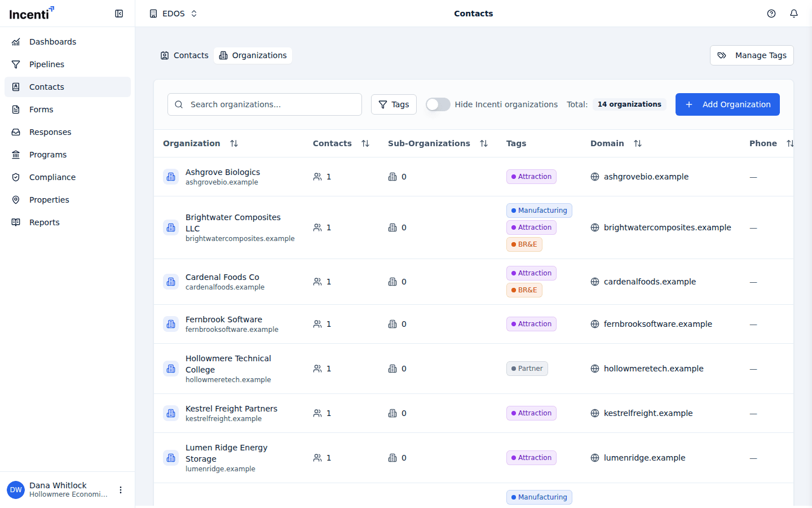Click globe icon beside kestrelfreight.example domain
Image resolution: width=812 pixels, height=508 pixels.
[x=595, y=413]
